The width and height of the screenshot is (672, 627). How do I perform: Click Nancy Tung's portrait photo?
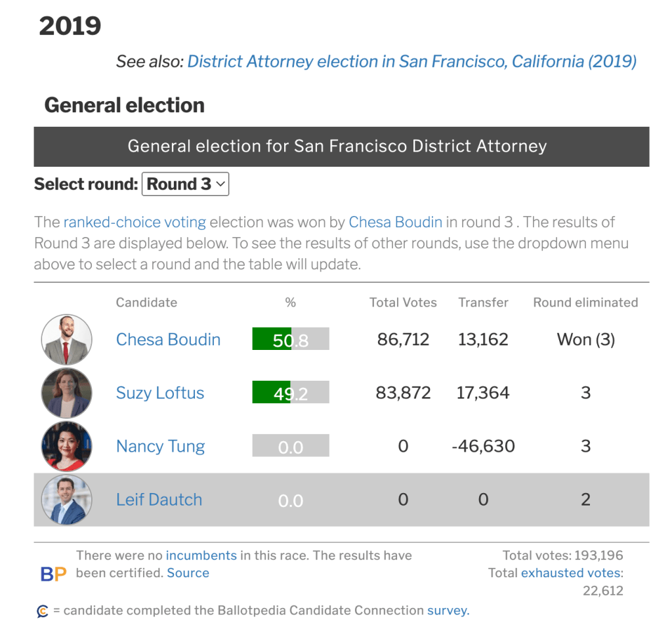pos(66,446)
